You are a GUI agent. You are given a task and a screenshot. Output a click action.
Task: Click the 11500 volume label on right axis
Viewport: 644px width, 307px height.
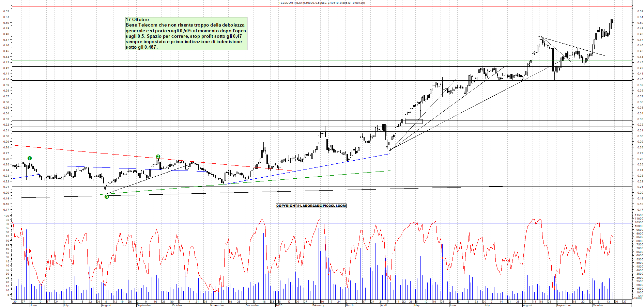pyautogui.click(x=638, y=215)
